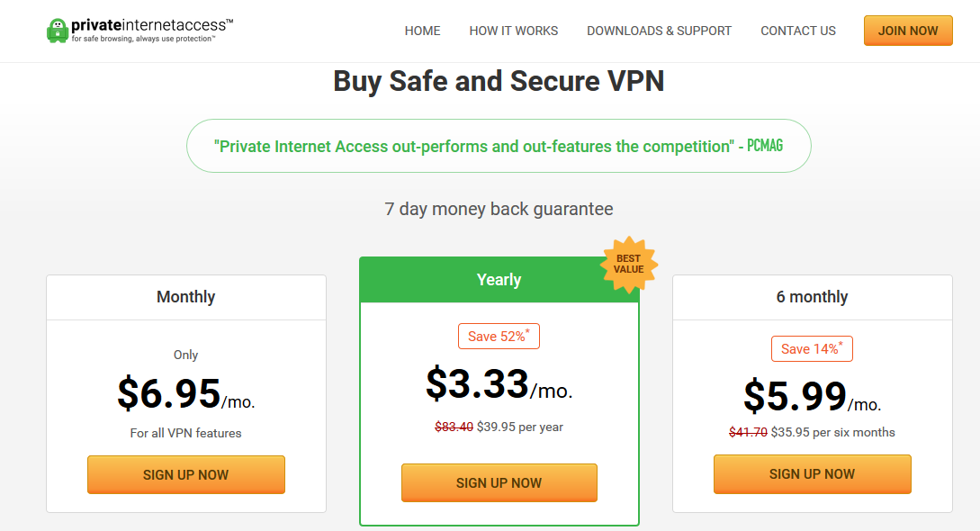Open the Home navigation link
The height and width of the screenshot is (531, 980).
[x=422, y=31]
